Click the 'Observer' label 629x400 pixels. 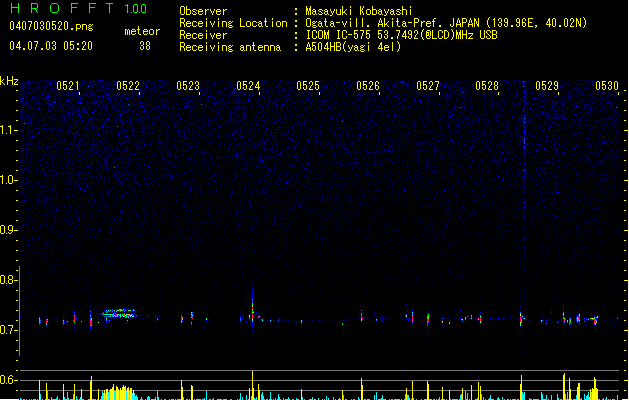click(x=203, y=11)
